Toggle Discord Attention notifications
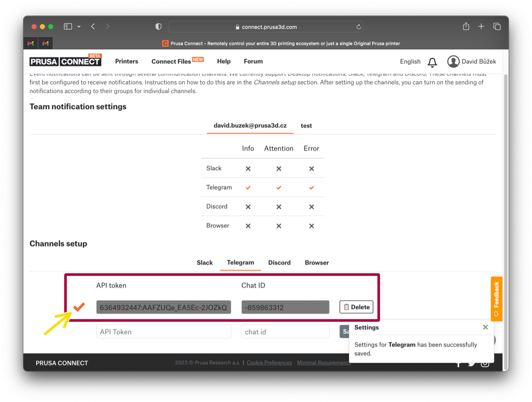The height and width of the screenshot is (402, 532). pos(278,207)
